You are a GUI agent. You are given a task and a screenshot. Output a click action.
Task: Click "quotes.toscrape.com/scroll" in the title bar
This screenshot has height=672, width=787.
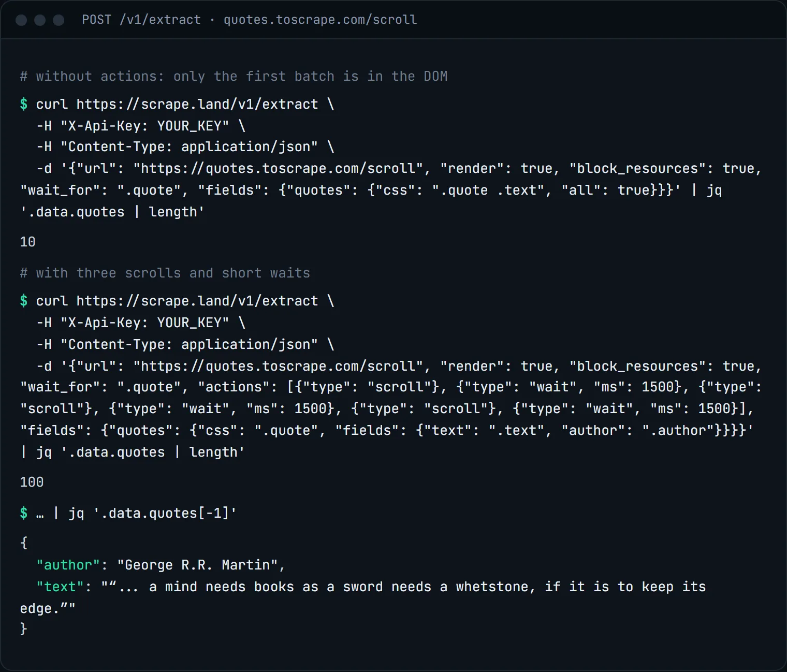tap(320, 20)
